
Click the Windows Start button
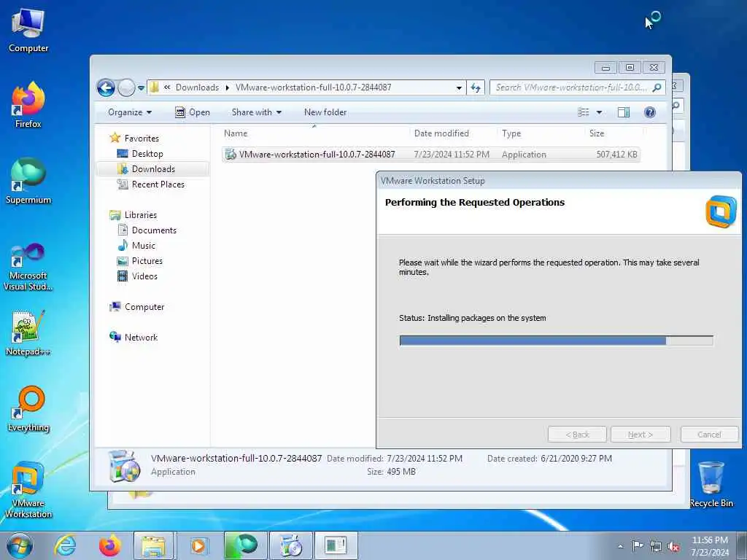20,545
